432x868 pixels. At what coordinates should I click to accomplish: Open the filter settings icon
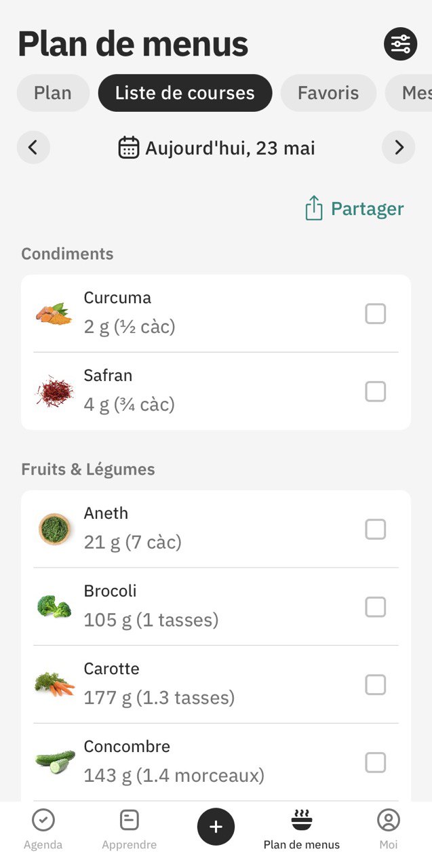tap(400, 44)
